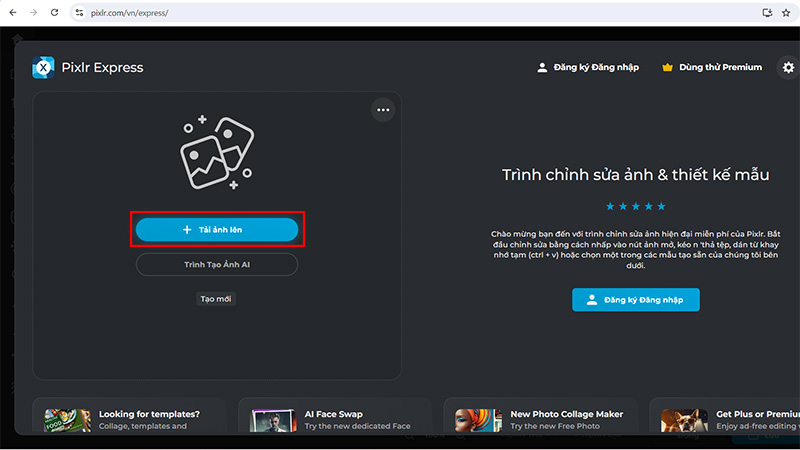
Task: Open the 'AI Face Swap' card
Action: pyautogui.click(x=337, y=420)
